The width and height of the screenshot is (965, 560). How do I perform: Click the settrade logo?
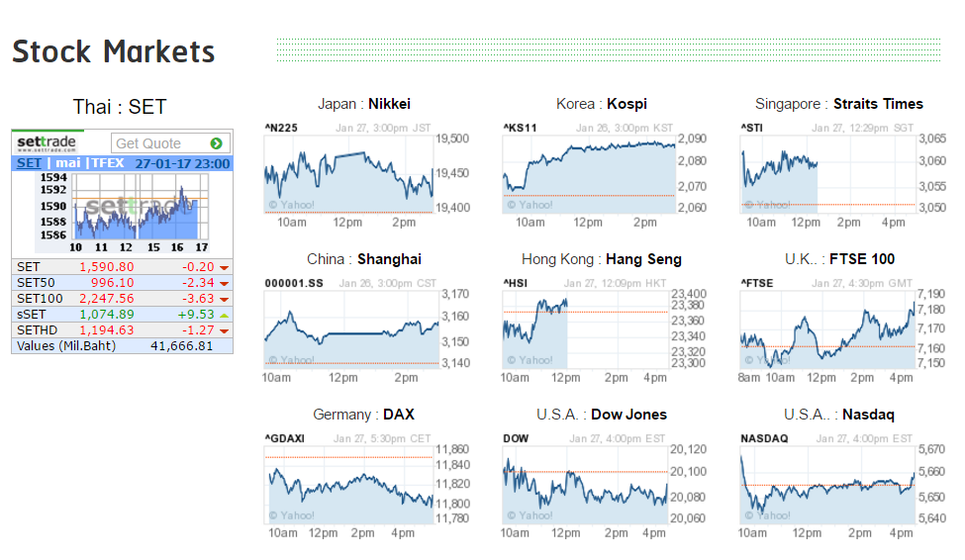(x=47, y=143)
